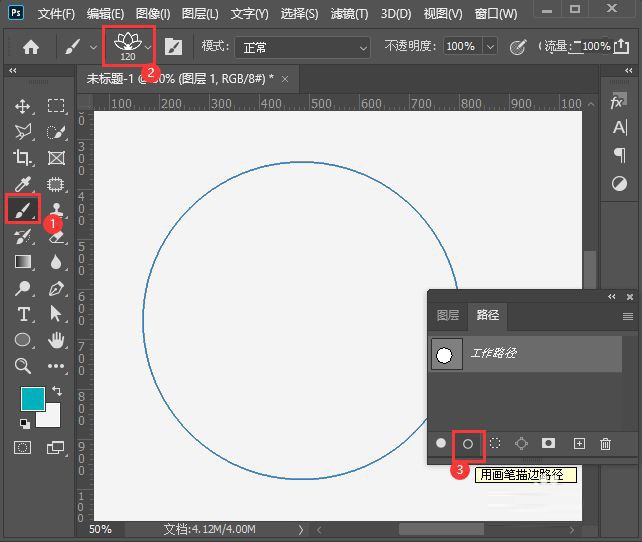Close the 未标题-1 document tab
Screen dimensions: 642x542
coord(285,78)
